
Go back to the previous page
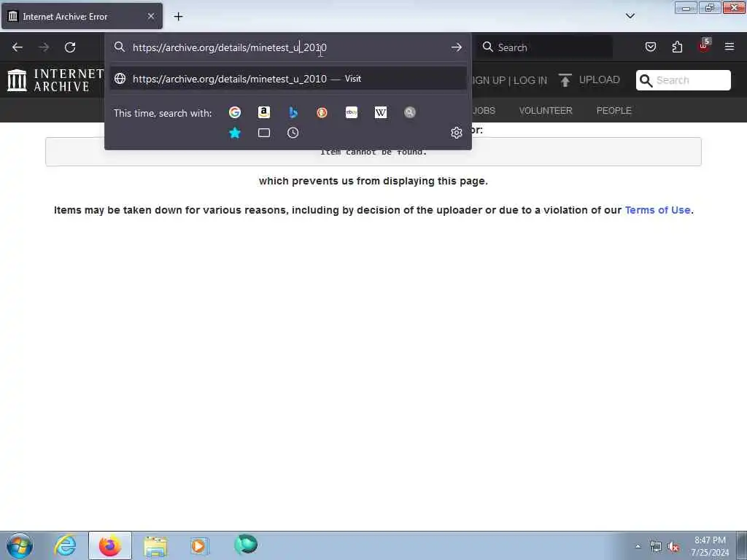tap(18, 47)
